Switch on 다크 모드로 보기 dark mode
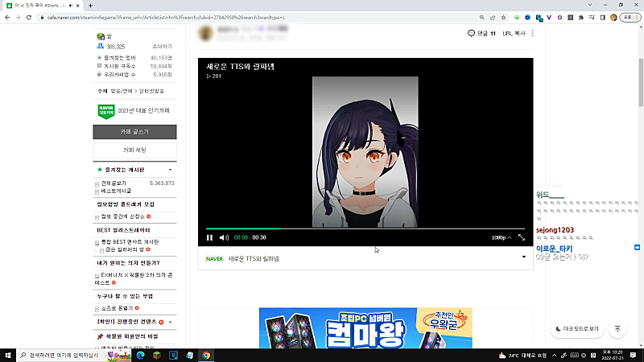This screenshot has width=644, height=362. tap(577, 329)
